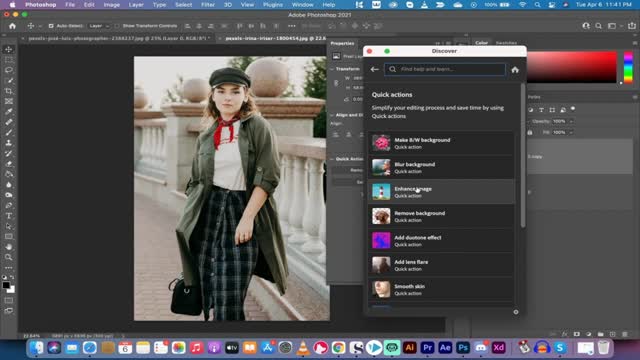Run Make B/W background quick action
This screenshot has height=360, width=640.
click(441, 143)
